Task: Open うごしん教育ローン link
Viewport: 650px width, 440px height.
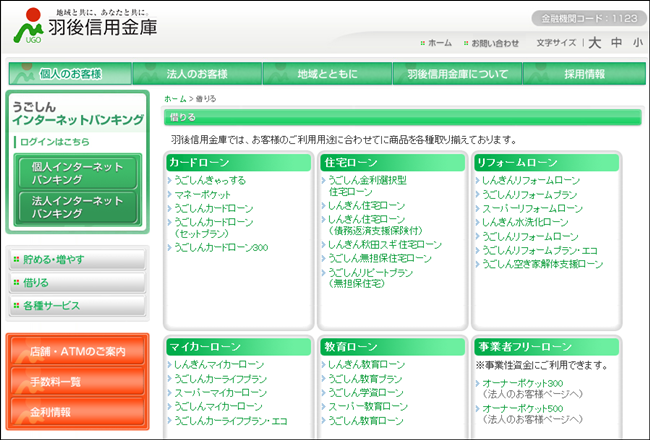Action: click(x=366, y=421)
